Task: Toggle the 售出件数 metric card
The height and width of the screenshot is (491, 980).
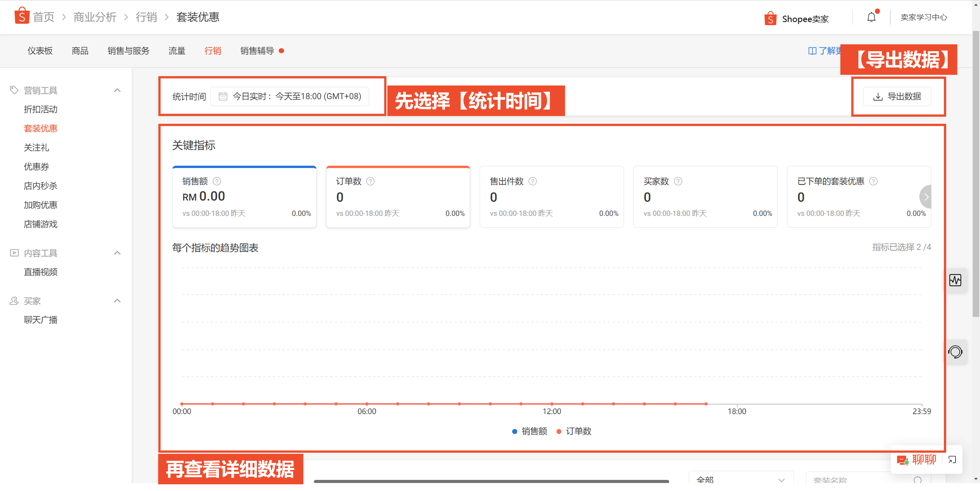Action: (552, 197)
